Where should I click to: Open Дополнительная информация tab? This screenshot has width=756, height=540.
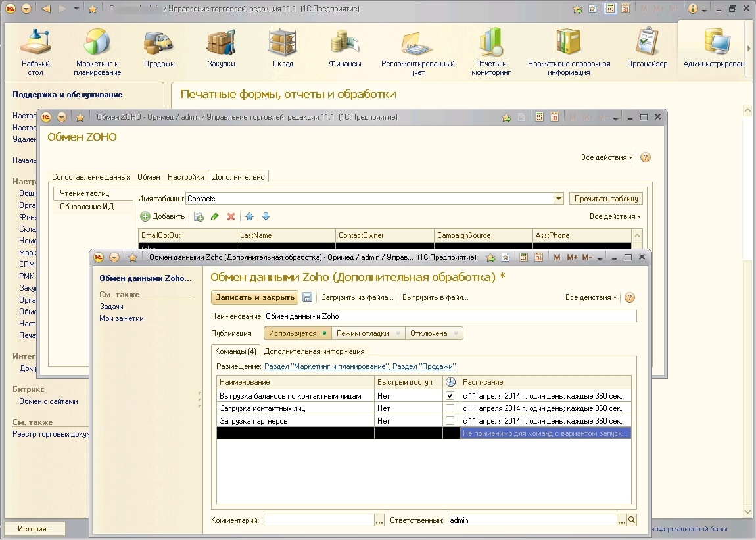coord(314,351)
